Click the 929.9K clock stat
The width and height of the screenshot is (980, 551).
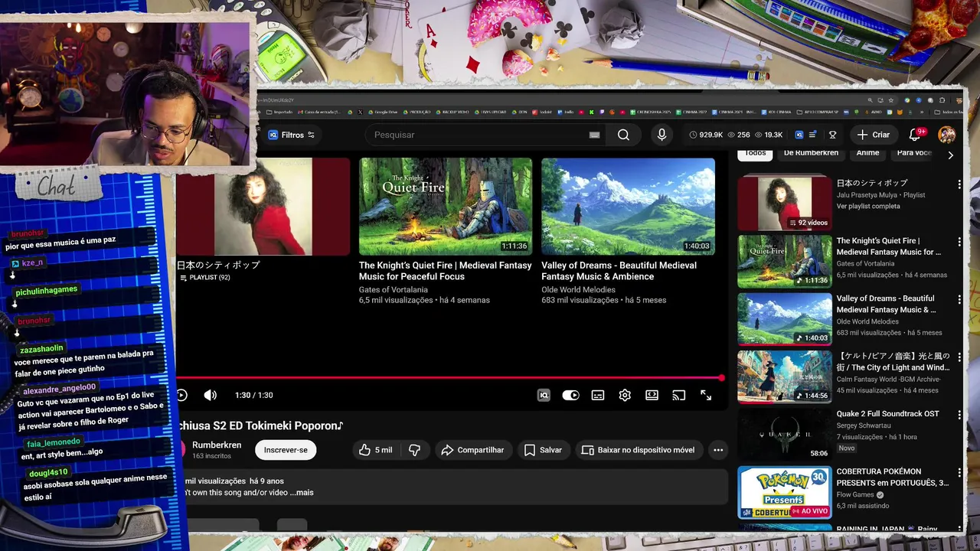point(706,135)
